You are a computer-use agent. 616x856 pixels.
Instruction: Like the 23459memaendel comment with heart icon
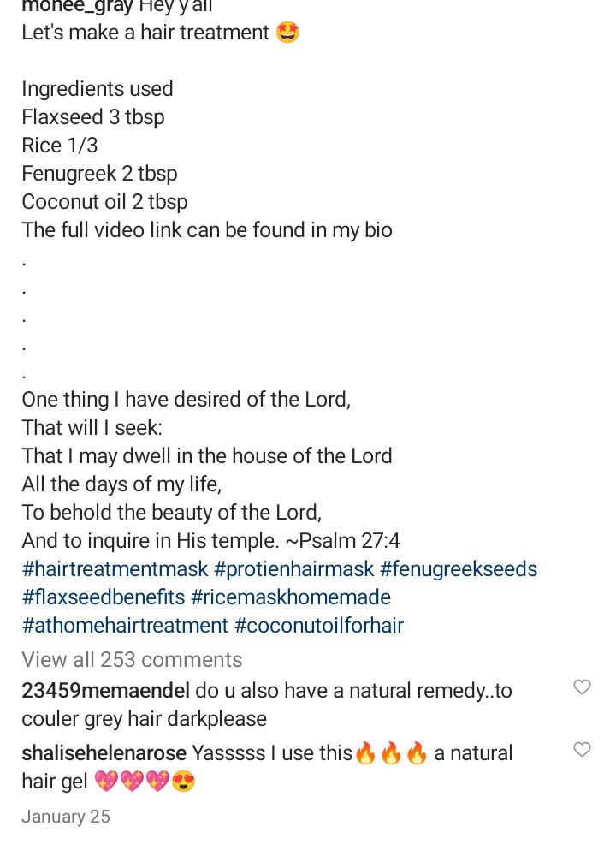[x=582, y=687]
